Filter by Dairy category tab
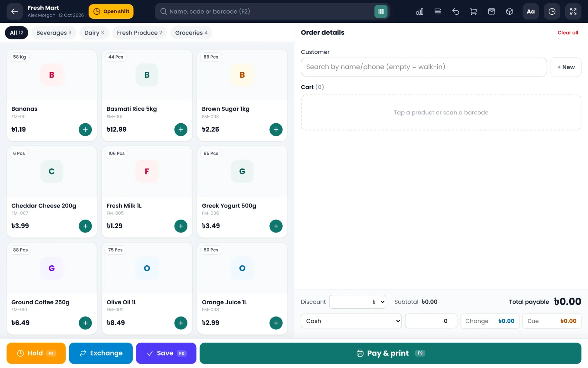The width and height of the screenshot is (588, 368). [x=94, y=33]
